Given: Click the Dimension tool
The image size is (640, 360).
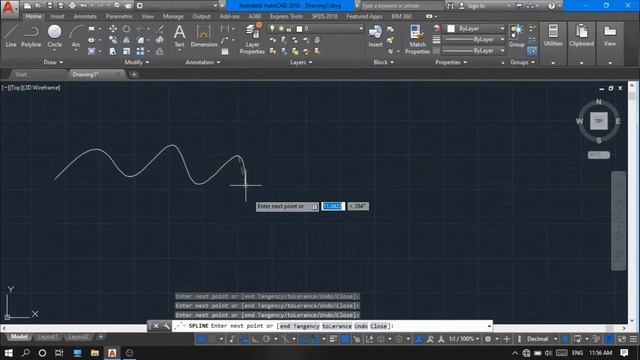Looking at the screenshot, I should (x=204, y=36).
